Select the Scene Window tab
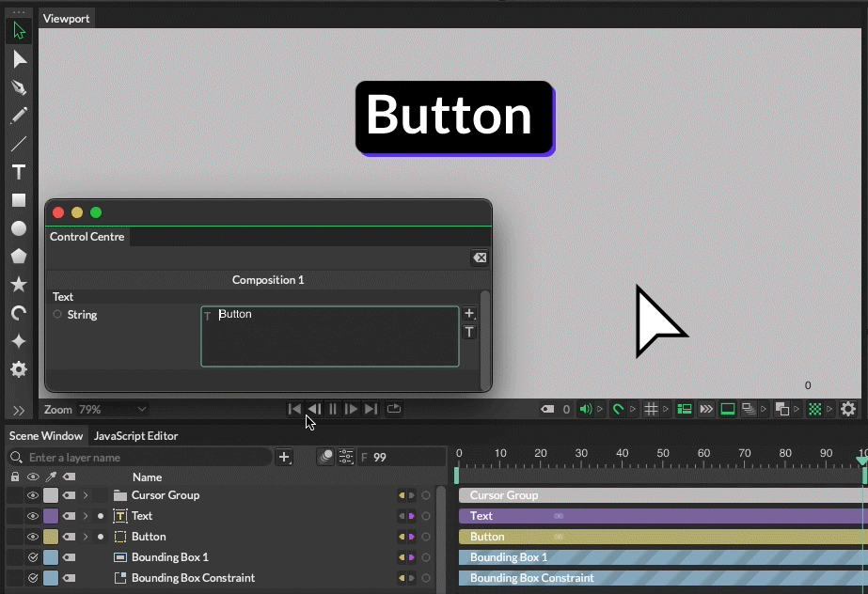 [x=45, y=435]
